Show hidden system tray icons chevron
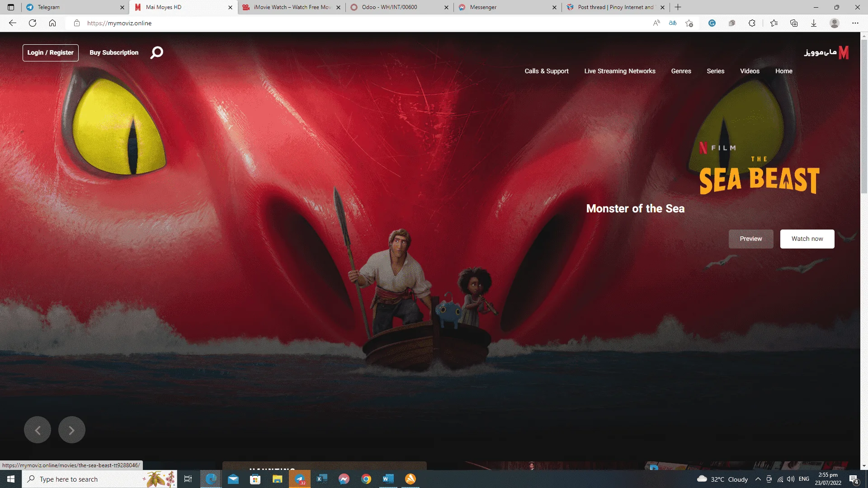 point(758,479)
